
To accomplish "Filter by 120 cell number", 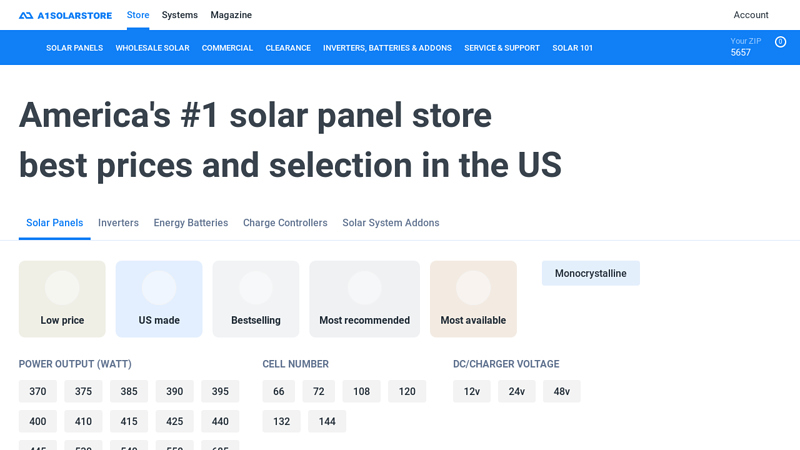I will coord(407,391).
